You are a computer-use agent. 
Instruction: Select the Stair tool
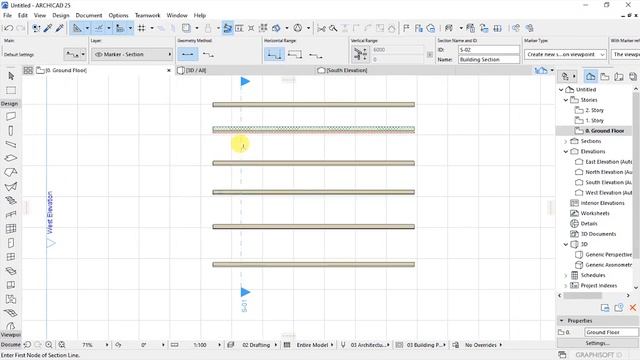[x=11, y=200]
